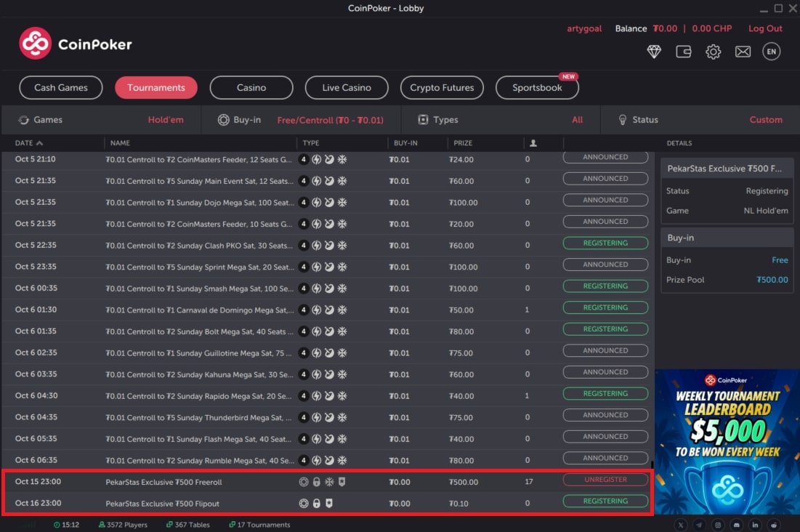Click the X social icon at bottom right
Screen dimensions: 800x532
(681, 524)
